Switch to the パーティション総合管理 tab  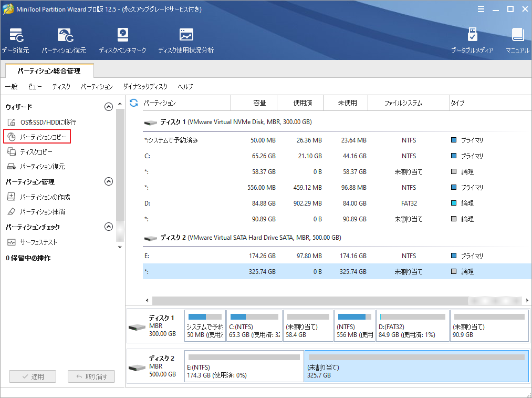[x=50, y=70]
